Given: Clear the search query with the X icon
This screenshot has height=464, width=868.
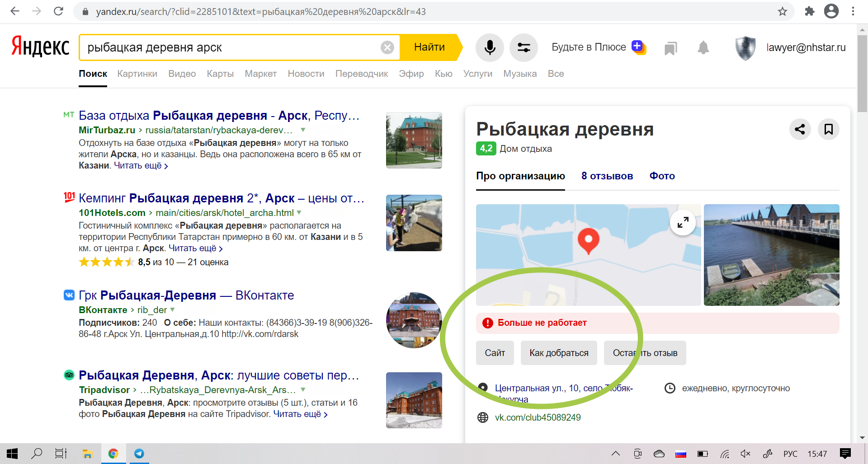Looking at the screenshot, I should 387,47.
